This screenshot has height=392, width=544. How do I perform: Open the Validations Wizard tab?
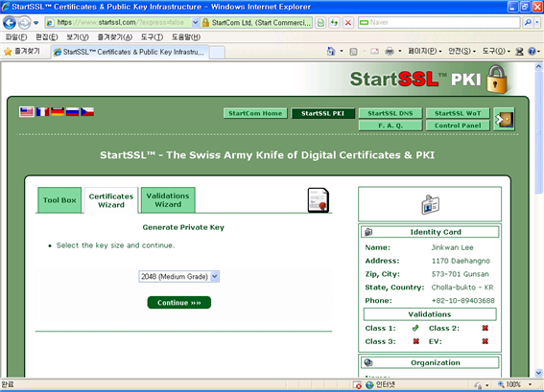pyautogui.click(x=168, y=200)
